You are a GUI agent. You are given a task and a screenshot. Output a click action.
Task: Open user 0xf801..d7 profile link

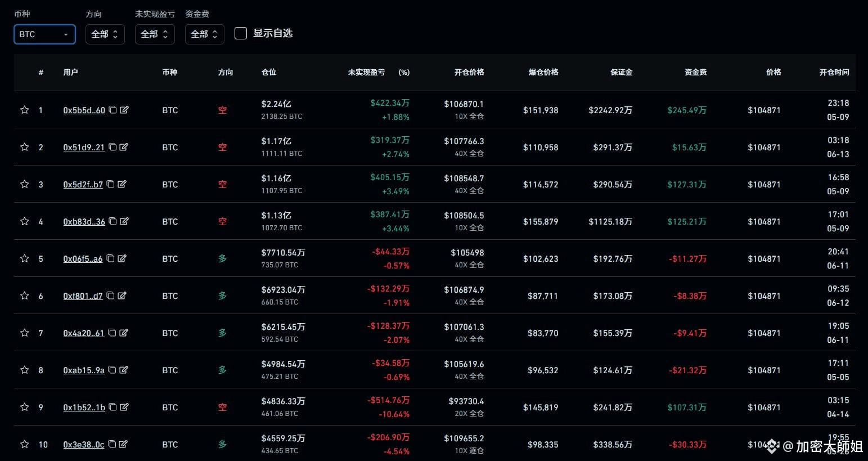(x=83, y=296)
